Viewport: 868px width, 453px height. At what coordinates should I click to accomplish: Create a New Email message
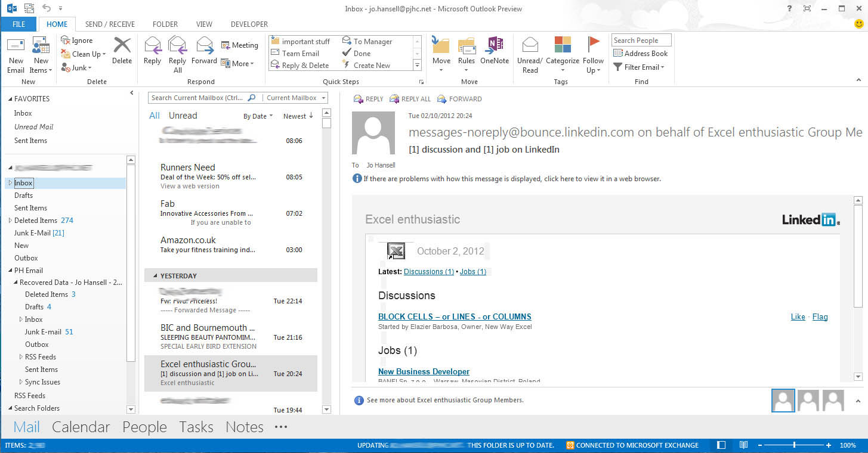(x=16, y=55)
